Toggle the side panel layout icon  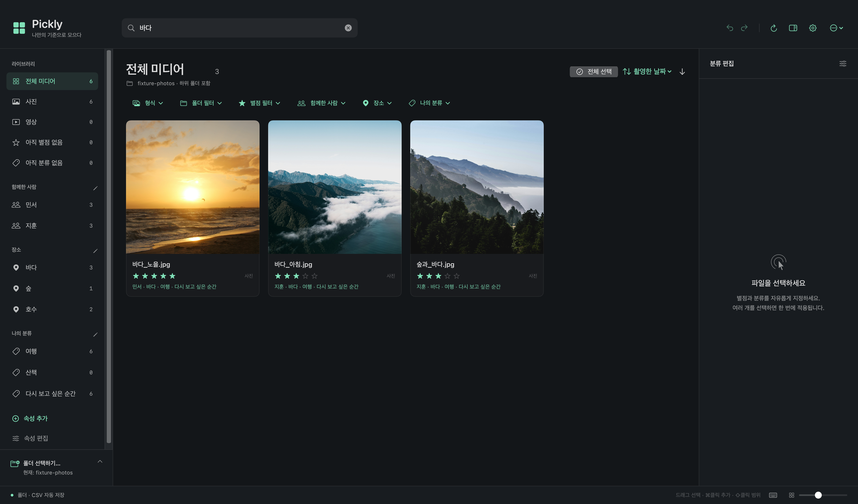pyautogui.click(x=793, y=28)
